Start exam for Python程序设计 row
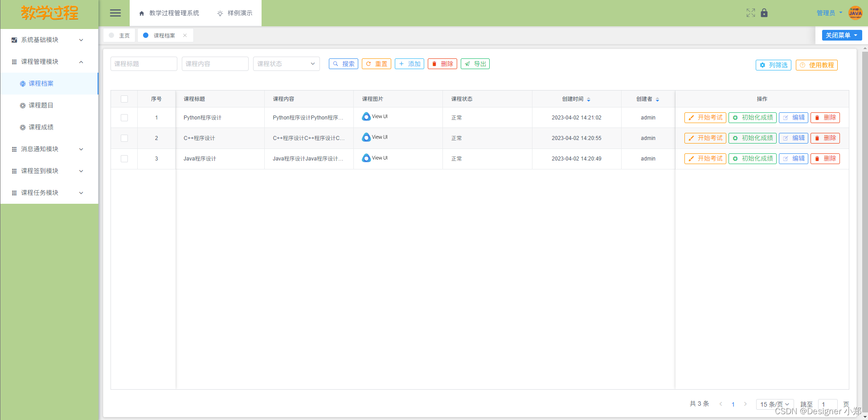This screenshot has height=420, width=868. pyautogui.click(x=705, y=118)
